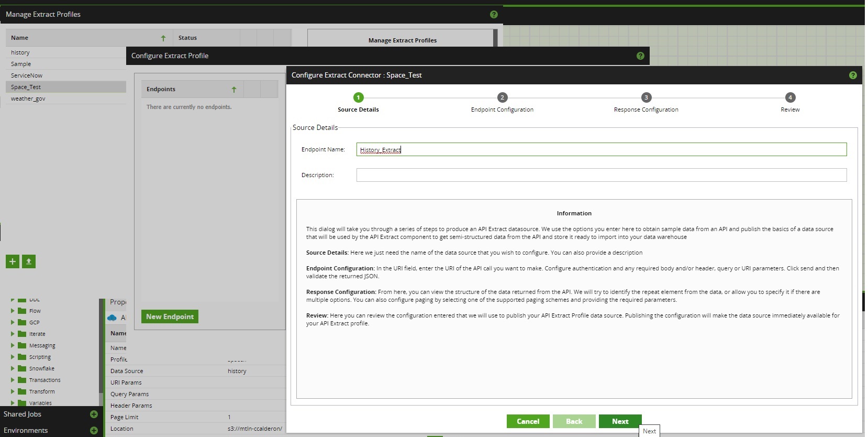Screen dimensions: 868x437
Task: Go to step 2 Endpoint Configuration
Action: (x=502, y=97)
